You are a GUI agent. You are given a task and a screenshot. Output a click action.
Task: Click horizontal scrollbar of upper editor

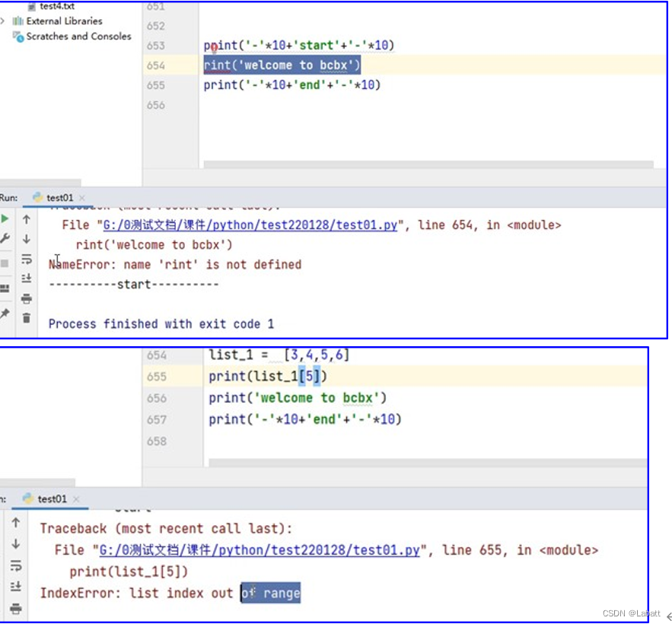[428, 164]
